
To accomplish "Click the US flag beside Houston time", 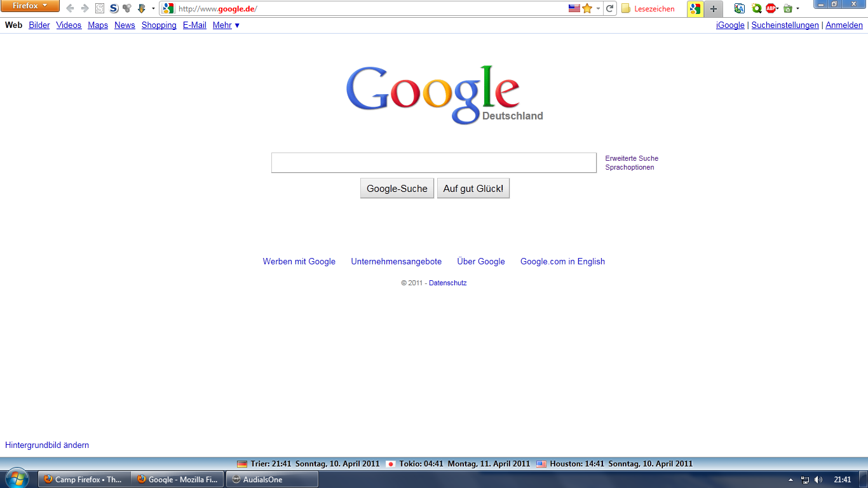I will pos(541,464).
